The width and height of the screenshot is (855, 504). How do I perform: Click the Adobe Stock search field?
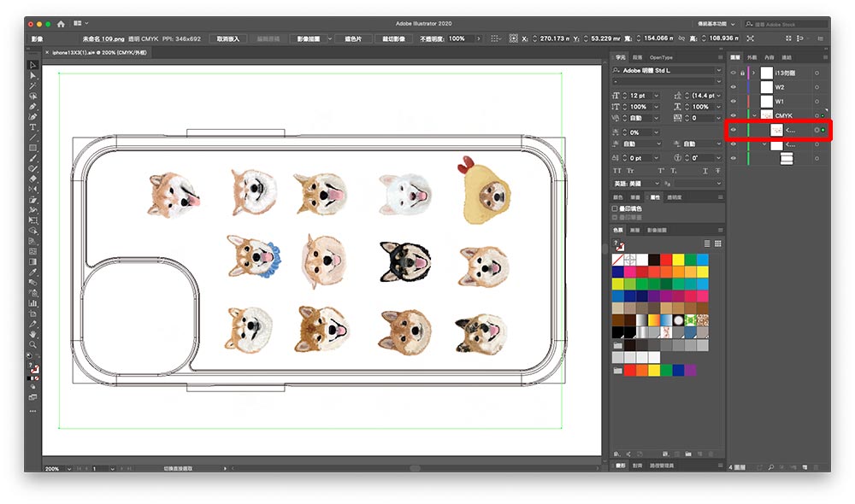pyautogui.click(x=787, y=24)
